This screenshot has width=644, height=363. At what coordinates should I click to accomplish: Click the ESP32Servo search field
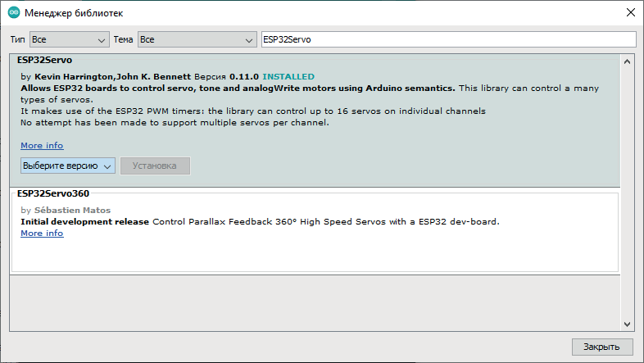coord(447,39)
